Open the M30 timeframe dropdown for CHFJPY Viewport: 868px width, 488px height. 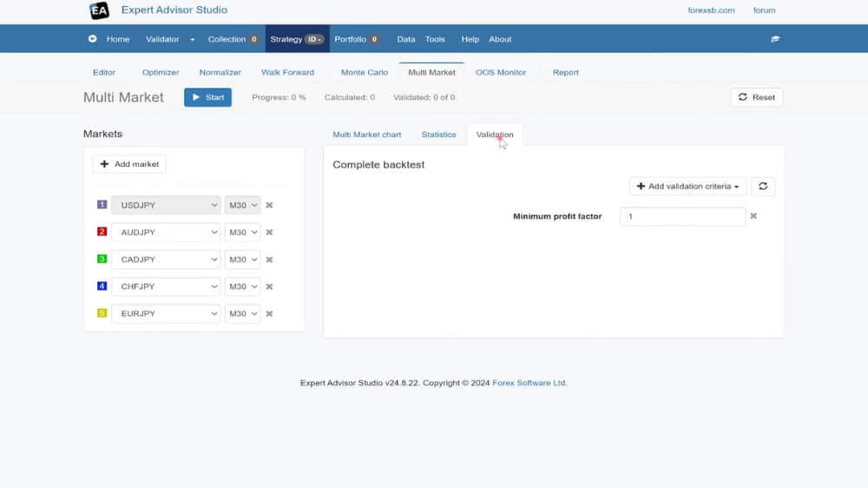tap(242, 287)
